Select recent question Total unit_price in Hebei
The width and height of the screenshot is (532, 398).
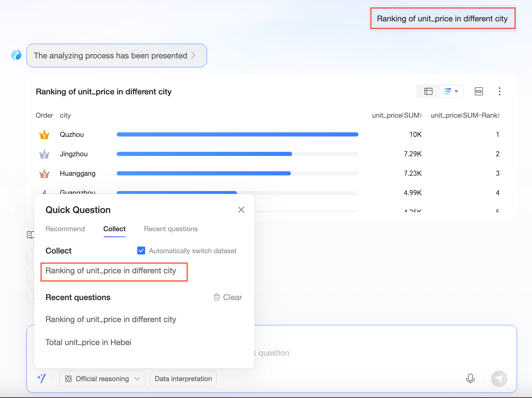(89, 342)
